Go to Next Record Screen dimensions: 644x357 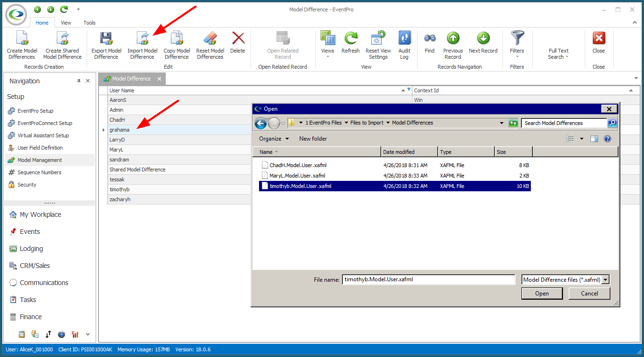click(483, 43)
